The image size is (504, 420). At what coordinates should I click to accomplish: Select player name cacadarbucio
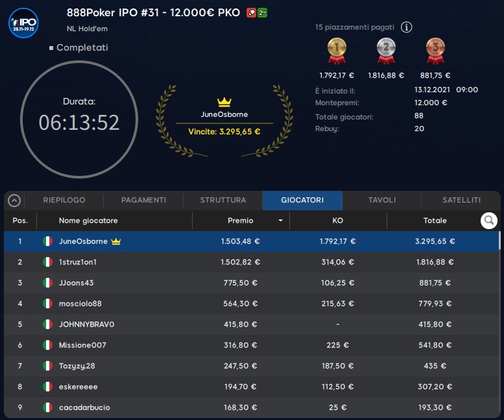pyautogui.click(x=84, y=408)
